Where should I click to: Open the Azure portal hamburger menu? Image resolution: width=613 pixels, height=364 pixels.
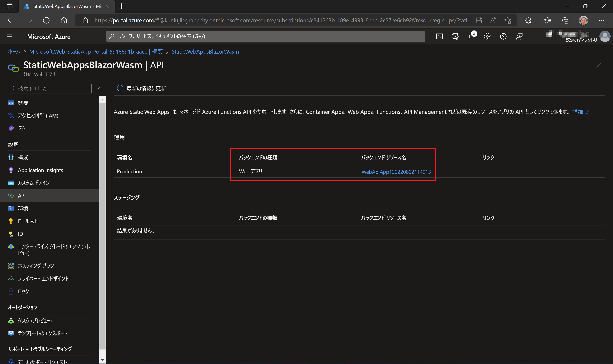(x=10, y=36)
